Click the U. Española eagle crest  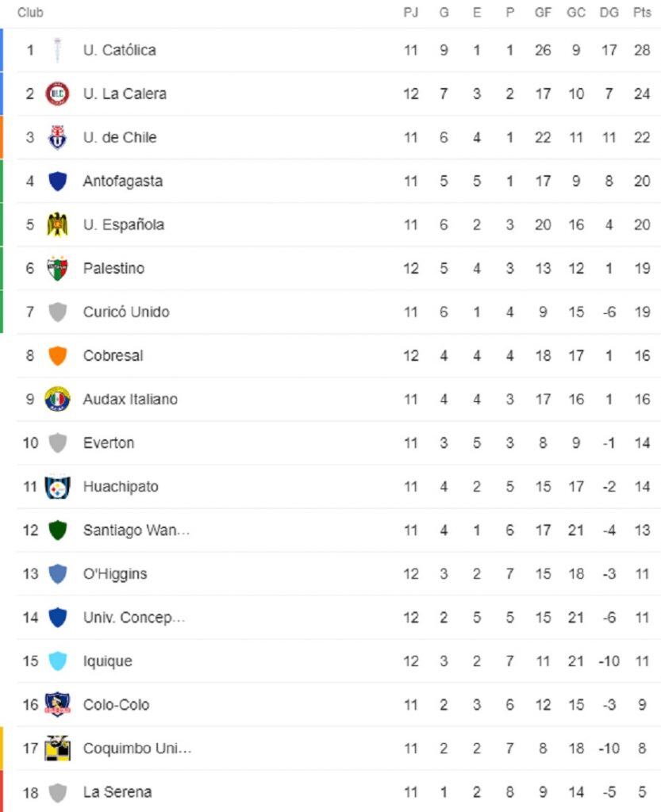57,224
